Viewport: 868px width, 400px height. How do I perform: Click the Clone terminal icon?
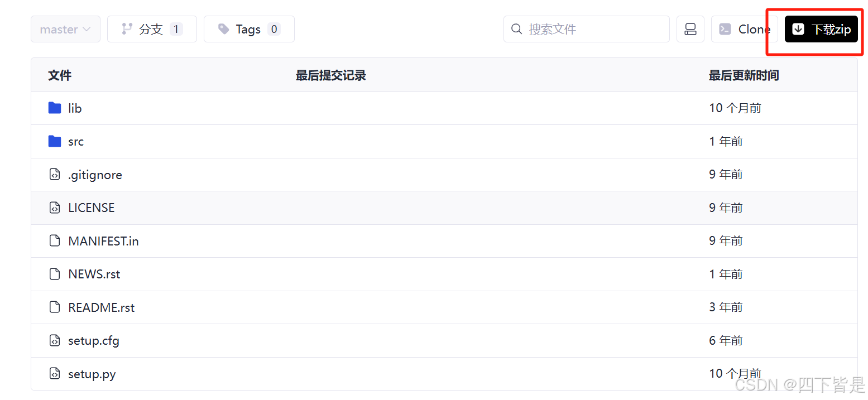click(x=726, y=28)
